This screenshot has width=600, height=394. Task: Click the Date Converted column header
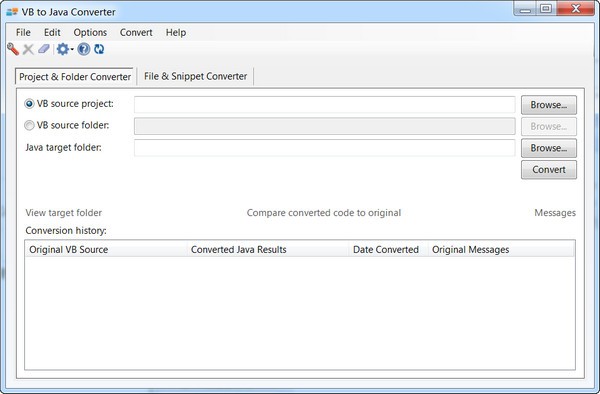point(388,249)
